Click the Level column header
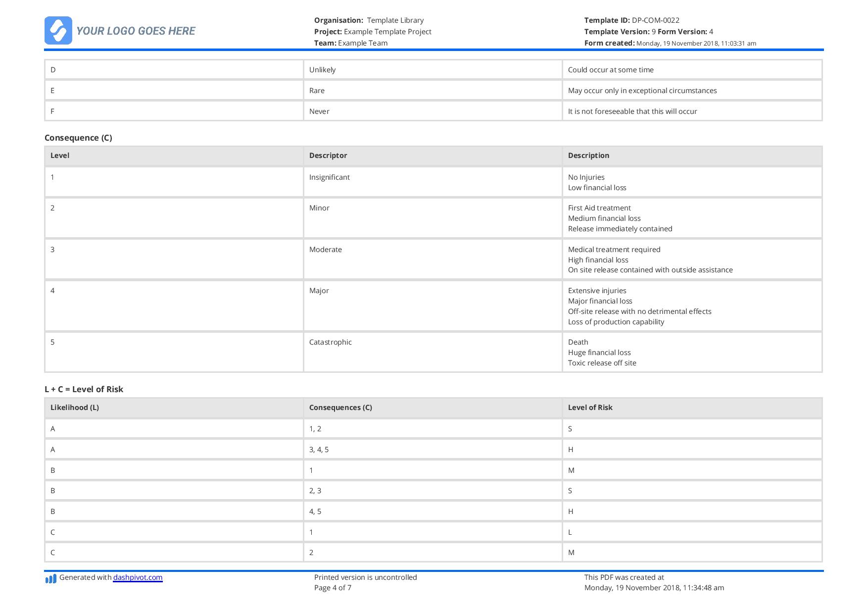Screen dimensions: 868x614 [x=59, y=155]
